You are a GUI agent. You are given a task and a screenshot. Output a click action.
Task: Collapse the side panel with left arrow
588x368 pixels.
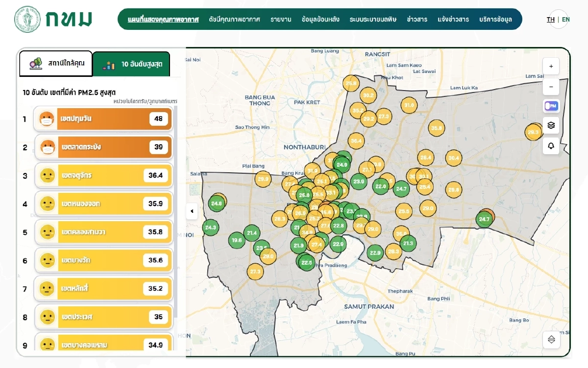tap(192, 211)
